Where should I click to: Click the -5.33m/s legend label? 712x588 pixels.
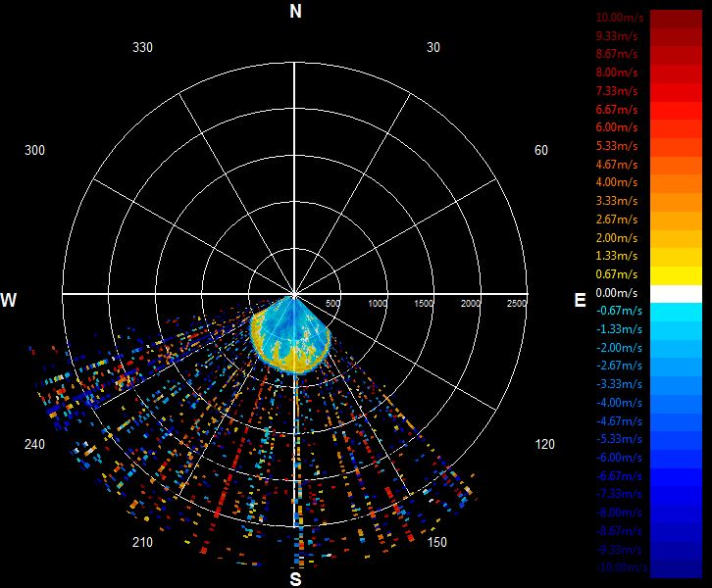[x=619, y=439]
